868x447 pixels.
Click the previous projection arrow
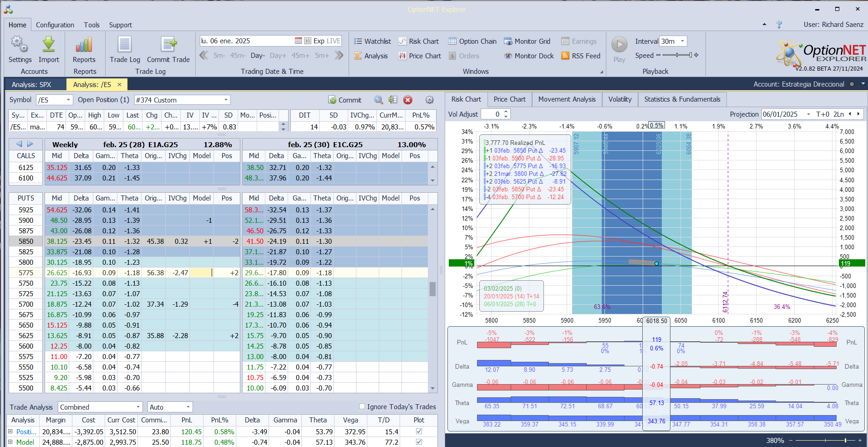point(850,114)
